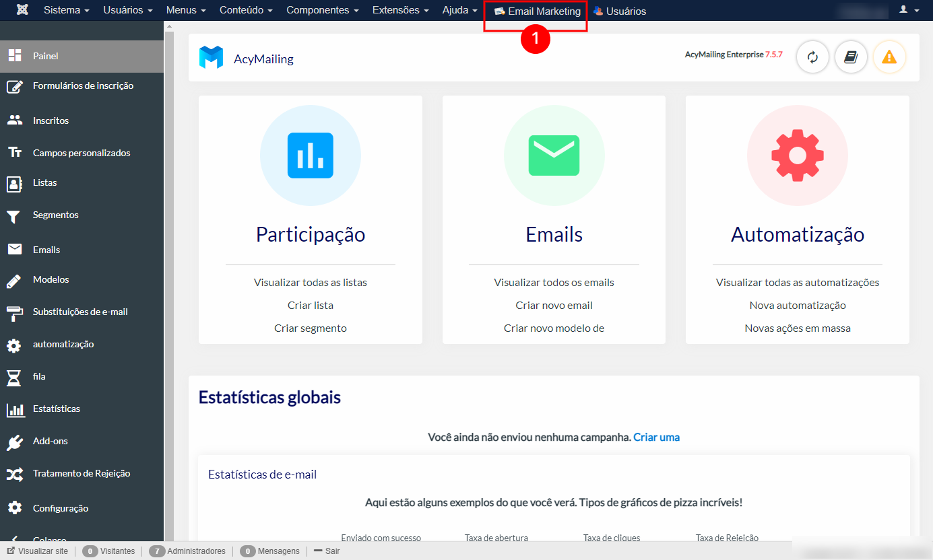Click the orange warning triangle icon
Screen dimensions: 933x560
pos(889,57)
